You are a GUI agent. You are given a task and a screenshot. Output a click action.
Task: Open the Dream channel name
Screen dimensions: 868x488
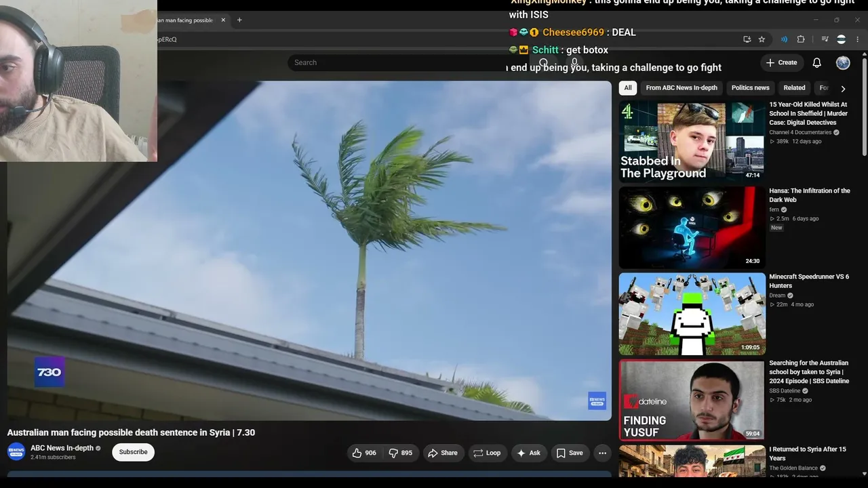pyautogui.click(x=777, y=296)
